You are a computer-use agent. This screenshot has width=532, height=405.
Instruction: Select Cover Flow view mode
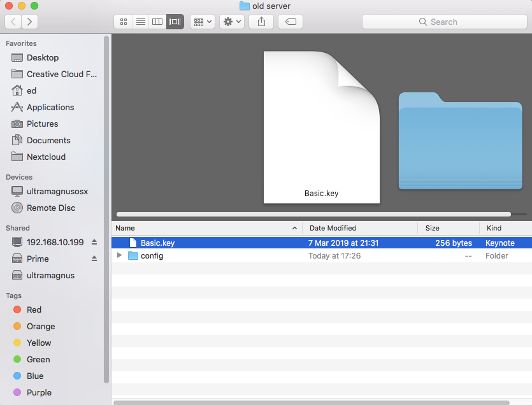[x=175, y=22]
